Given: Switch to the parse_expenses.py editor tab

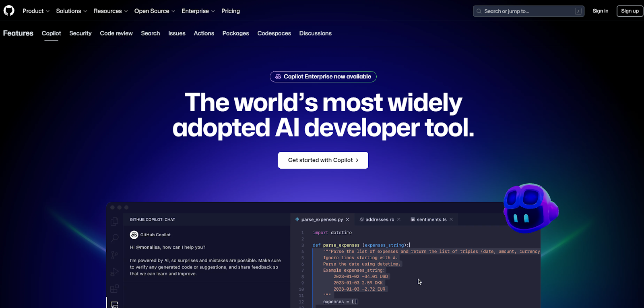Looking at the screenshot, I should click(322, 219).
